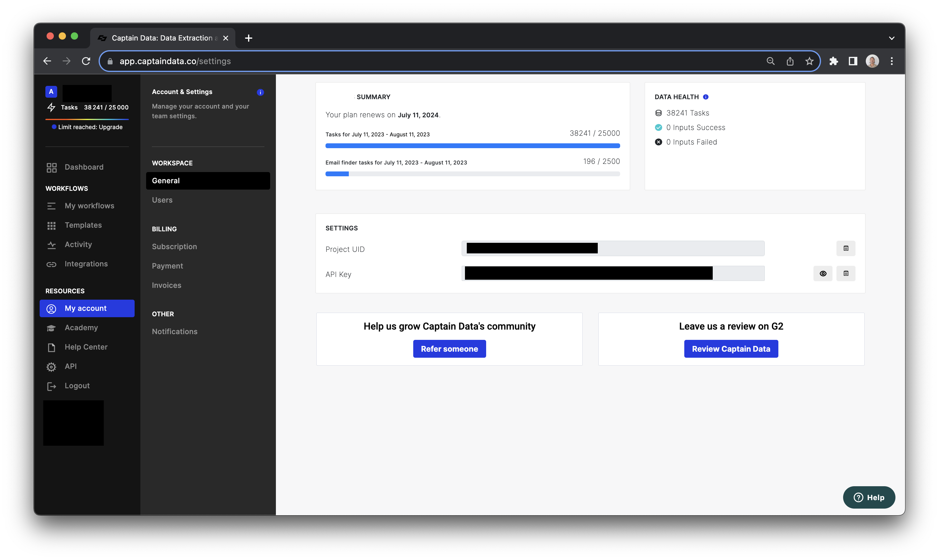Copy the Project UID value
The height and width of the screenshot is (560, 939).
(x=846, y=248)
